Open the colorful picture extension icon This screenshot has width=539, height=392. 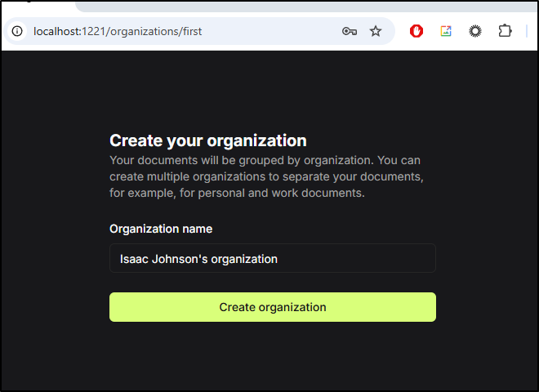[x=446, y=31]
